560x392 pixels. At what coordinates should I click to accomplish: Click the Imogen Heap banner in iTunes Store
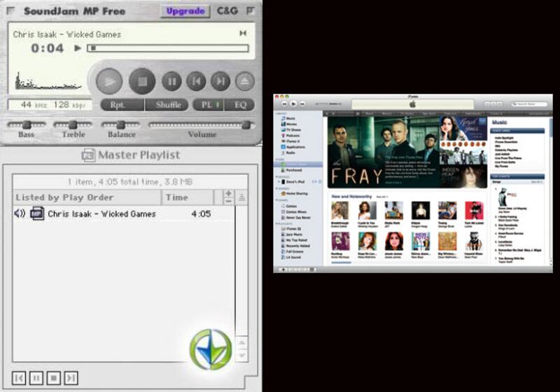(463, 176)
